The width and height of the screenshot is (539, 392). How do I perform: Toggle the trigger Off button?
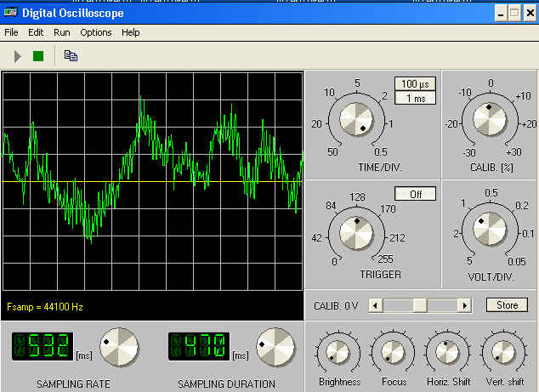click(415, 194)
